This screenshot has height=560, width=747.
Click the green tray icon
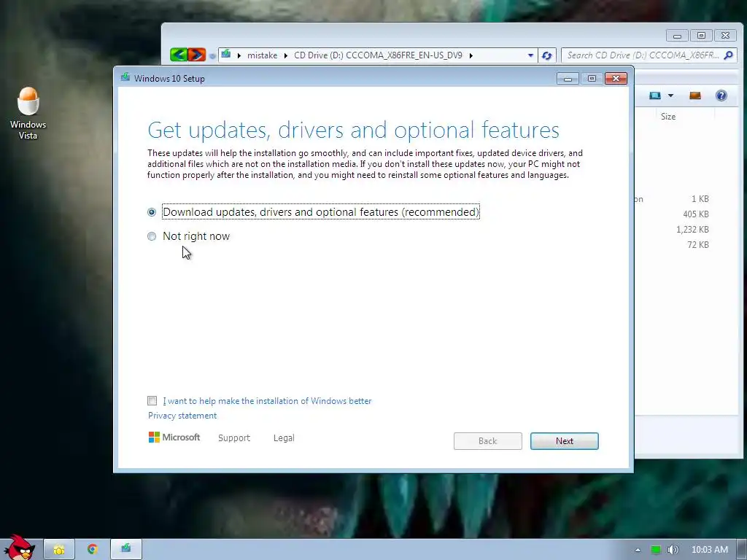click(x=656, y=550)
